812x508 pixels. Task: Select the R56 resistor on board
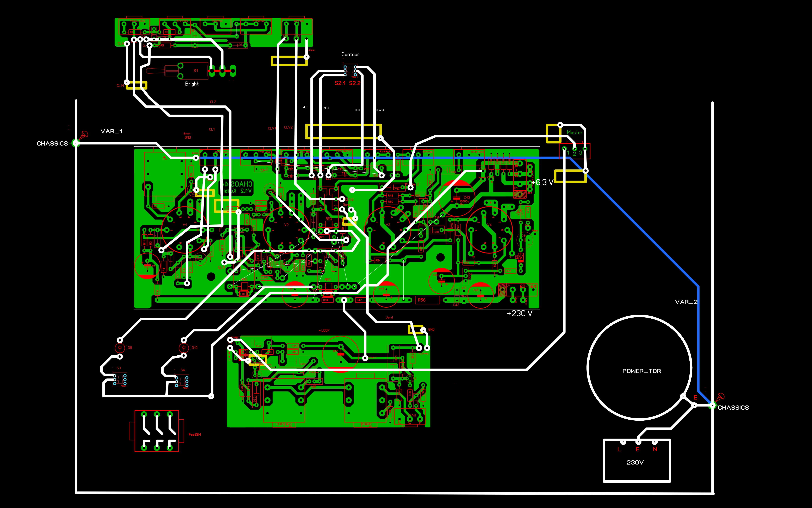click(427, 300)
